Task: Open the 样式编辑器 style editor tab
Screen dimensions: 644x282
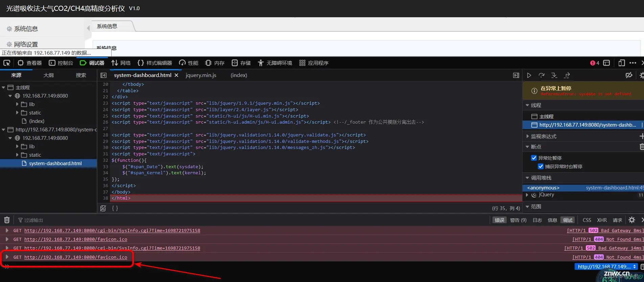Action: (x=155, y=63)
